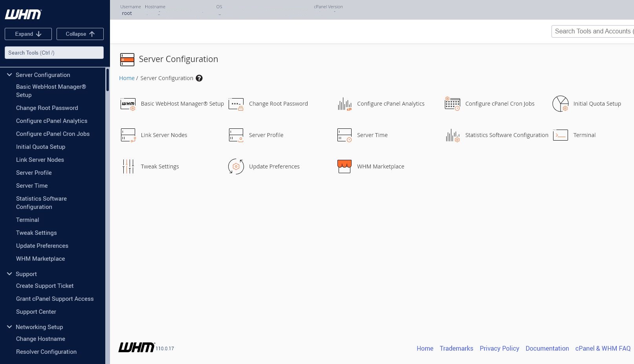634x364 pixels.
Task: Click the Server Configuration header icon
Action: 127,60
